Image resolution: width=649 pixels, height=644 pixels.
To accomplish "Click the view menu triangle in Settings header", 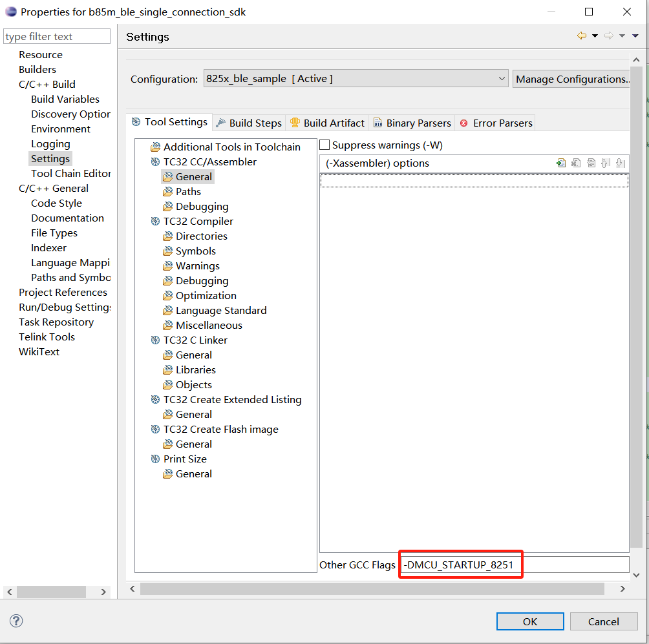I will 637,36.
